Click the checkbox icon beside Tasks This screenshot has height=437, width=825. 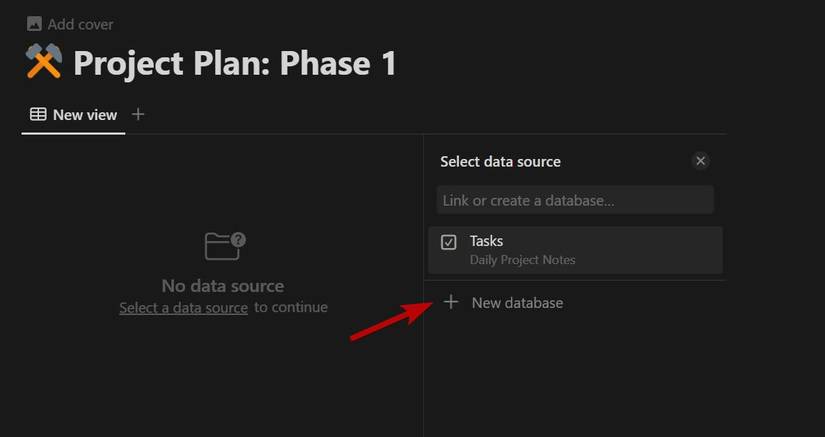tap(449, 242)
